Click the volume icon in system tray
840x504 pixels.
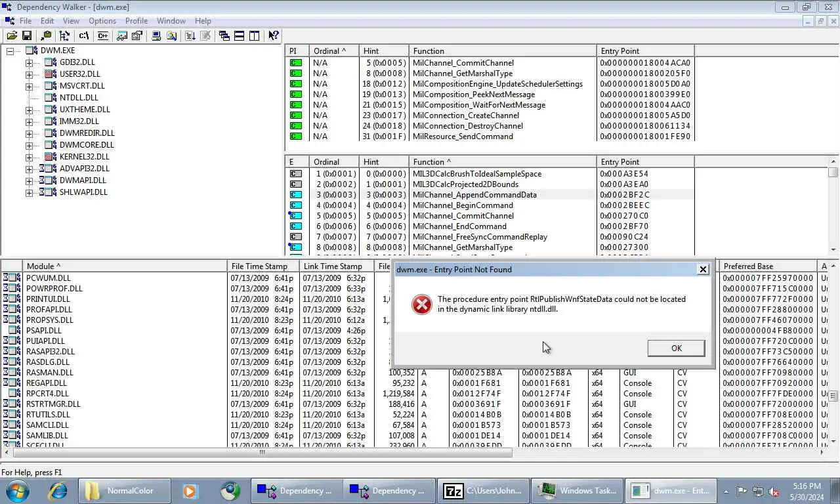(774, 492)
